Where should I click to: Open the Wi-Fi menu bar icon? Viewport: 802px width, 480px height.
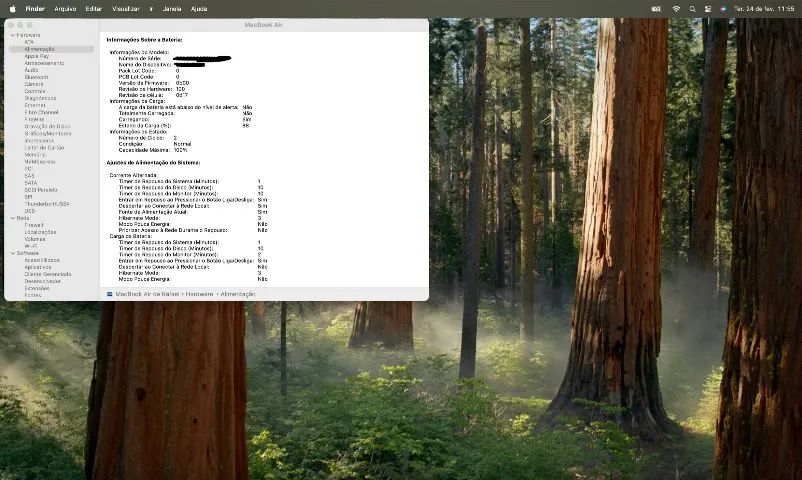click(x=676, y=9)
